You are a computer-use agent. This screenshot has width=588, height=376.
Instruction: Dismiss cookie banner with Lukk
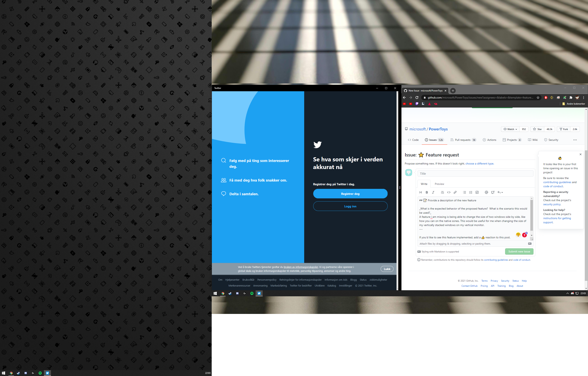point(387,269)
